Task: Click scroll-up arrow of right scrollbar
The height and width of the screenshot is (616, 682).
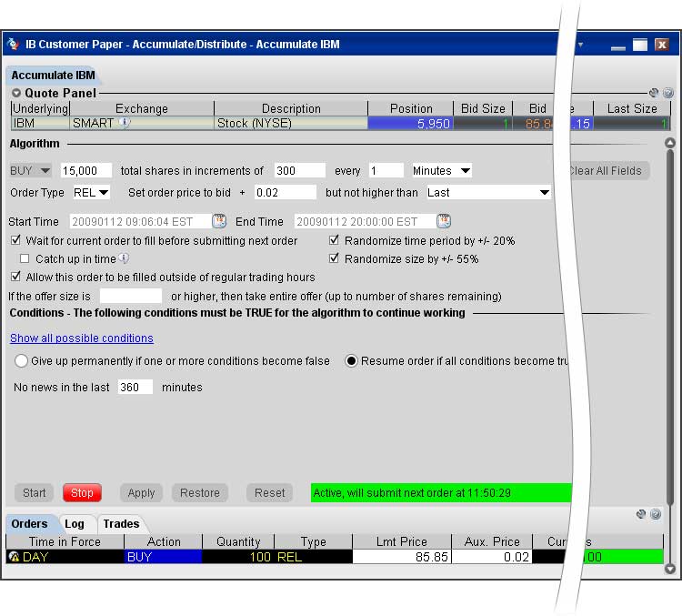Action: point(670,143)
